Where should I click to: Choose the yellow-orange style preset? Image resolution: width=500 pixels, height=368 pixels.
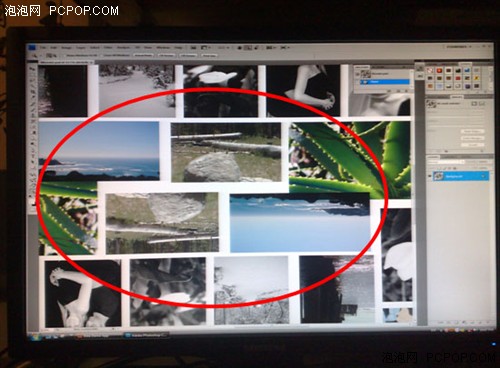point(476,78)
